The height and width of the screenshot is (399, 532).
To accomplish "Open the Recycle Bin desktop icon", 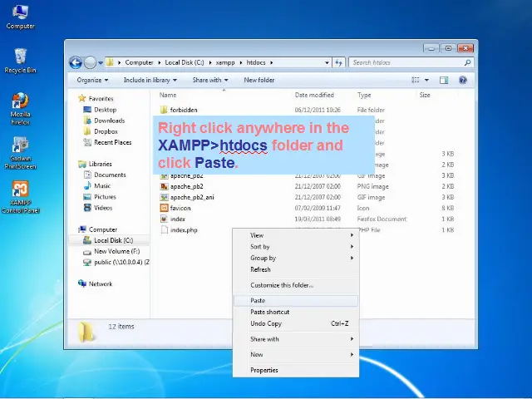I will [20, 61].
